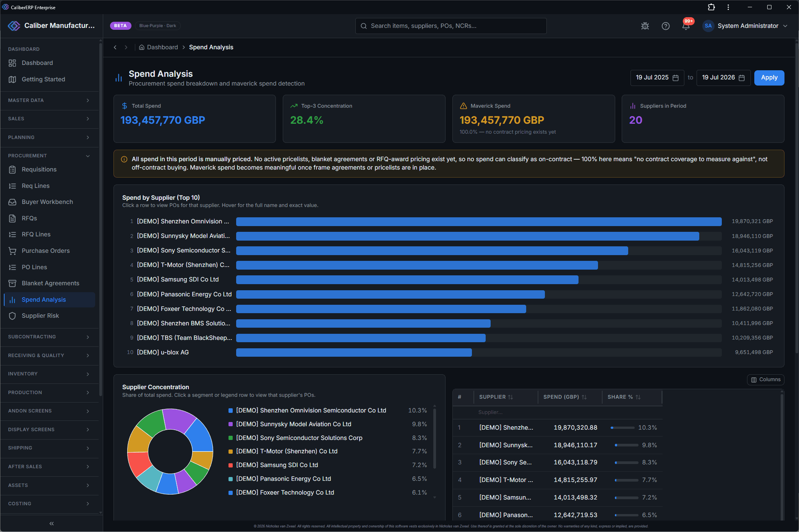Open the System Administrator user dropdown
Screen dimensions: 799x532
coord(745,26)
